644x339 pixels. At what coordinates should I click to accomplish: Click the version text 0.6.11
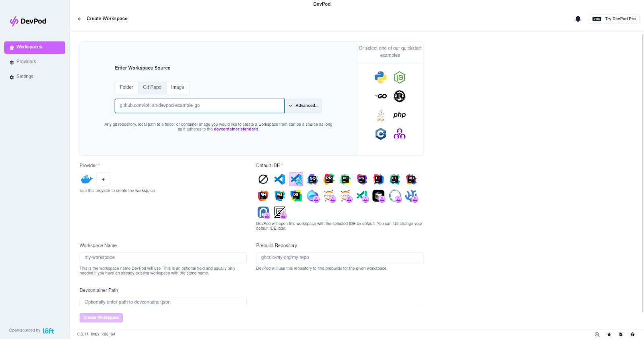point(83,335)
